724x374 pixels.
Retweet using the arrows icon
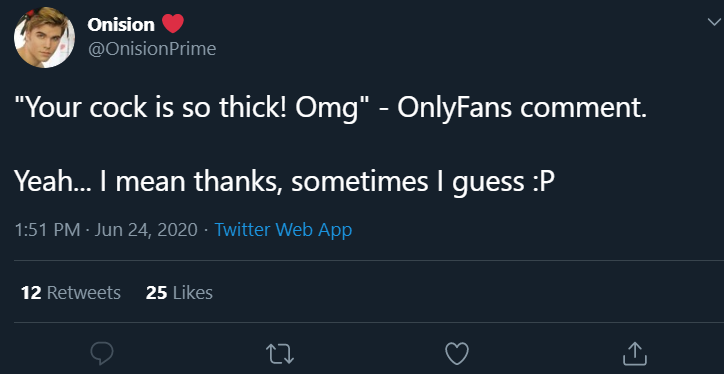tap(280, 354)
